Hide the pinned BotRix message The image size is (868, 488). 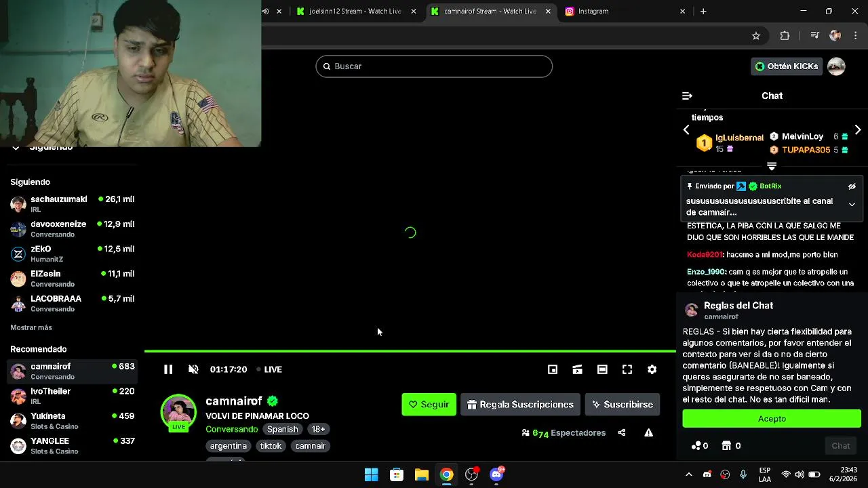[x=852, y=186]
